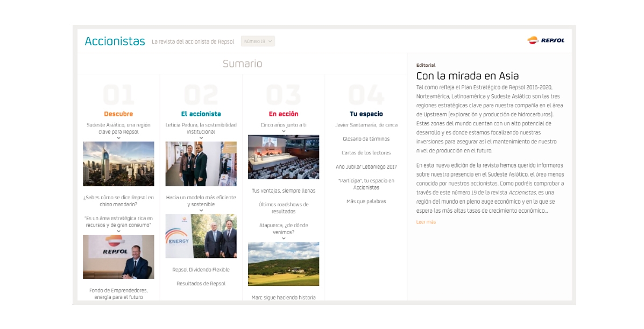Open the Descubre section heading
The width and height of the screenshot is (644, 329).
118,114
